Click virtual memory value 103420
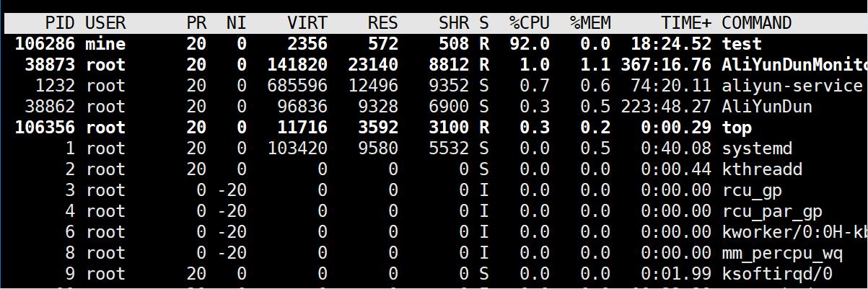Viewport: 868px width, 289px height. (297, 149)
